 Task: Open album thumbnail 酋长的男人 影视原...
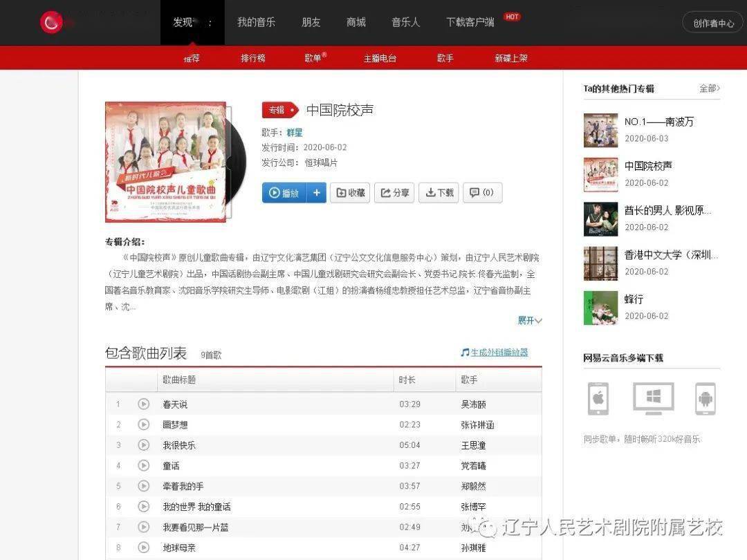pos(601,219)
